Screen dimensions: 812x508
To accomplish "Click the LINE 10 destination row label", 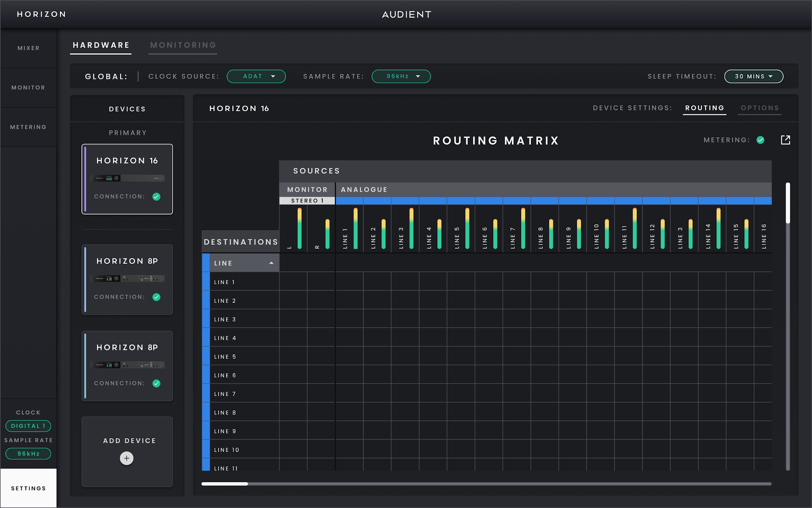I will [x=227, y=450].
